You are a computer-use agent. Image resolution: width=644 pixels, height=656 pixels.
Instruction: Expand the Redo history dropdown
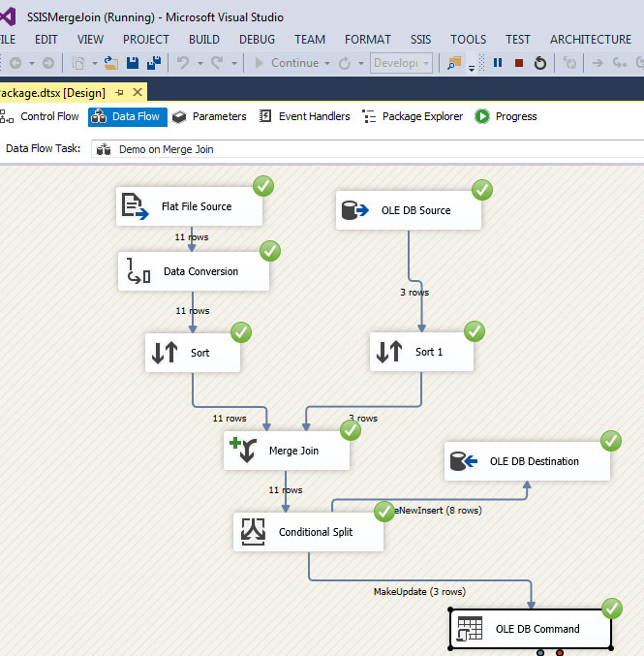(234, 64)
